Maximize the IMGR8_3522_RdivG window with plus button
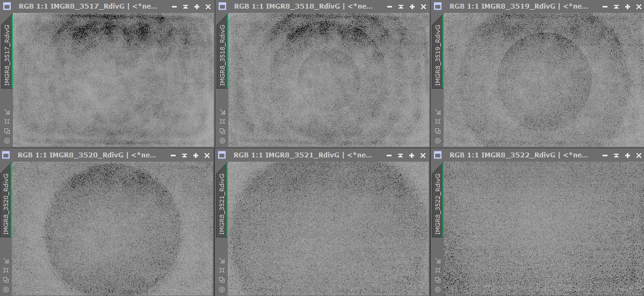 tap(627, 155)
